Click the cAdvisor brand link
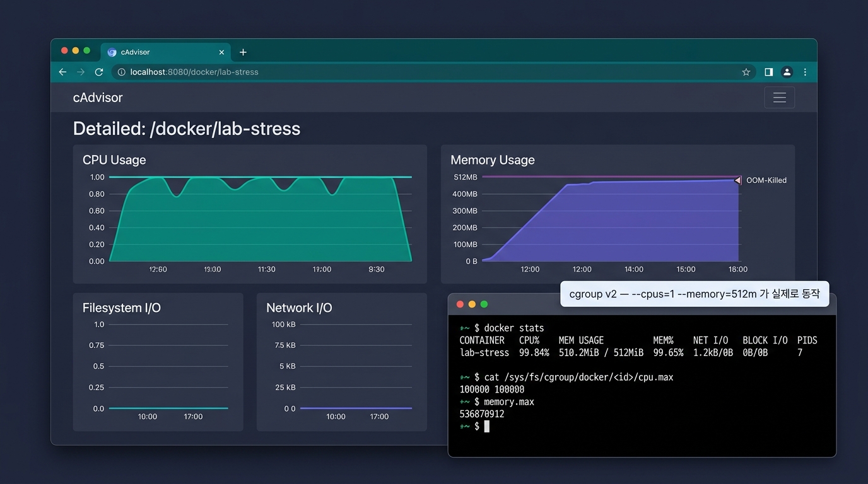Screen dimensions: 868x484 (98, 98)
